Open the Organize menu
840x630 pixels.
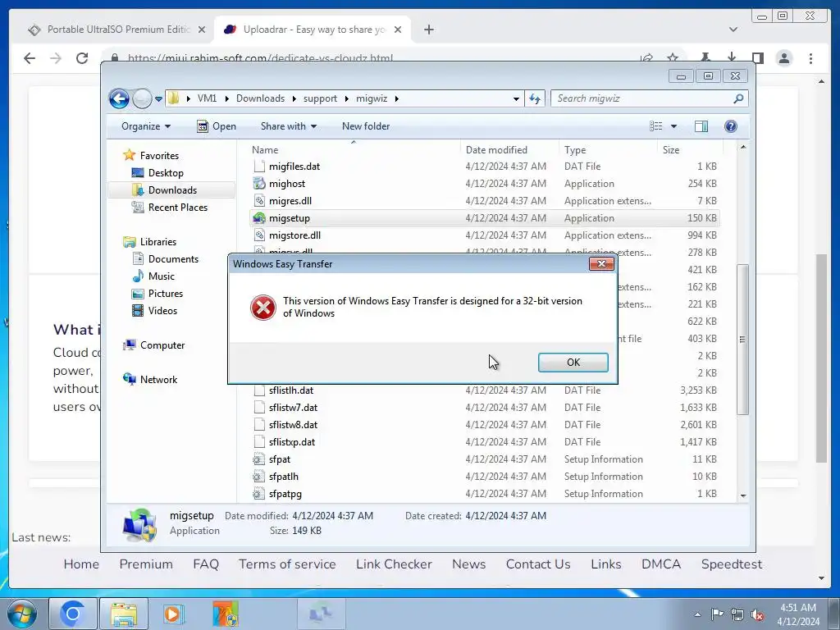pyautogui.click(x=146, y=126)
